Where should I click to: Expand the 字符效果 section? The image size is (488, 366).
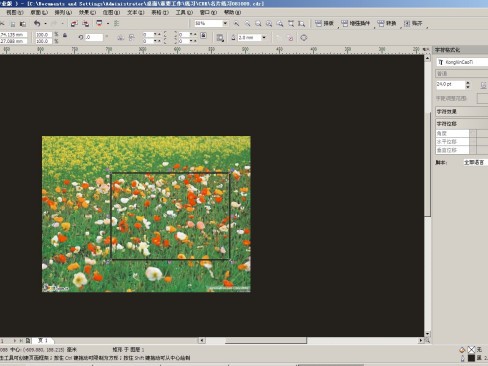click(x=462, y=111)
